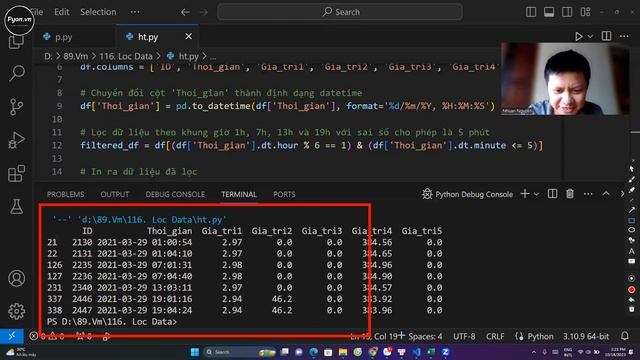Change indentation via Spaces: 4
This screenshot has height=360, width=640.
[x=425, y=336]
